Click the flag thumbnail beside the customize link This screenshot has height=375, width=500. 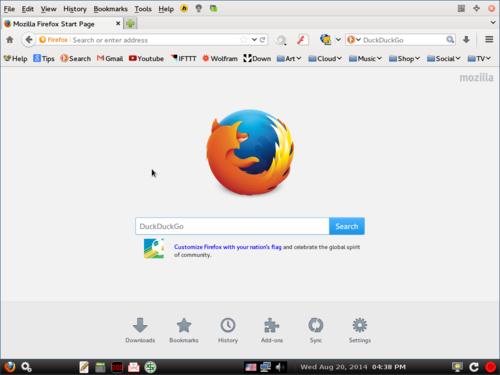click(x=154, y=248)
